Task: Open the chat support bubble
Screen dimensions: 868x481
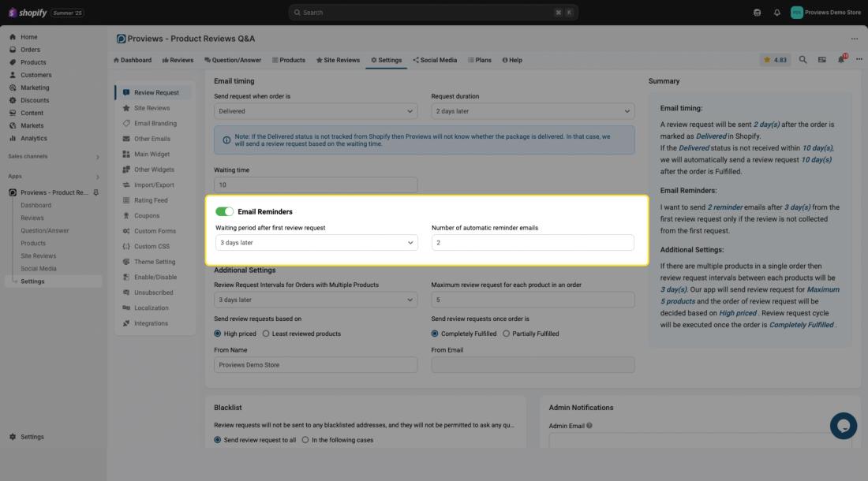Action: (x=843, y=427)
